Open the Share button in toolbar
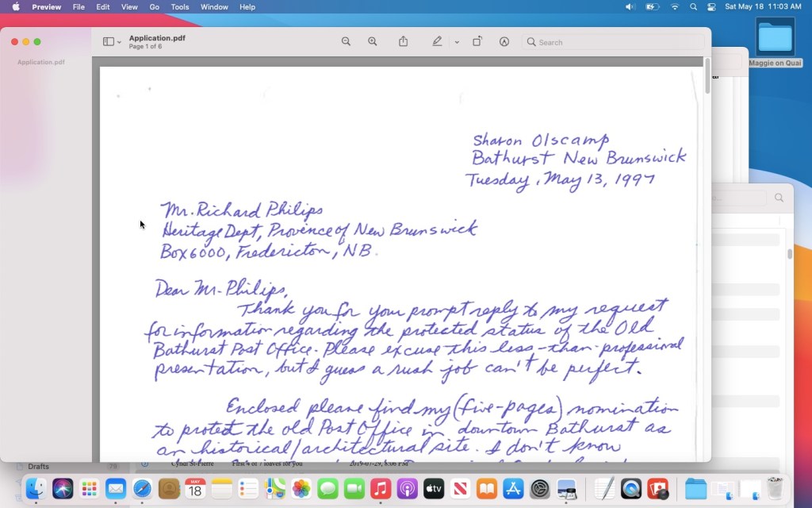The image size is (812, 508). click(x=403, y=41)
